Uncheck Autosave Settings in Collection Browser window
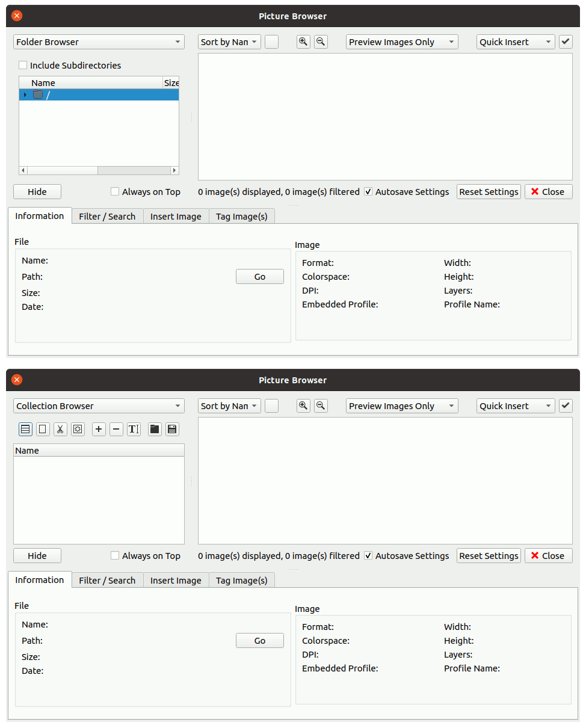The image size is (586, 728). coord(368,555)
